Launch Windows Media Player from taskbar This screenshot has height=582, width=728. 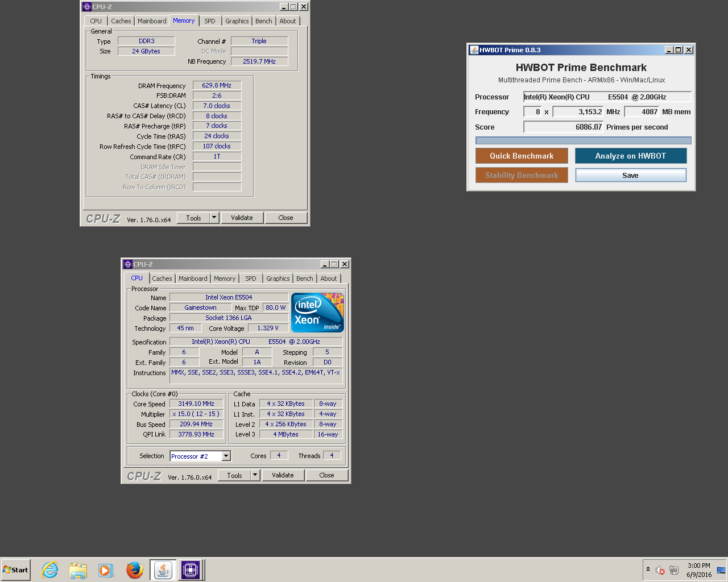click(106, 570)
